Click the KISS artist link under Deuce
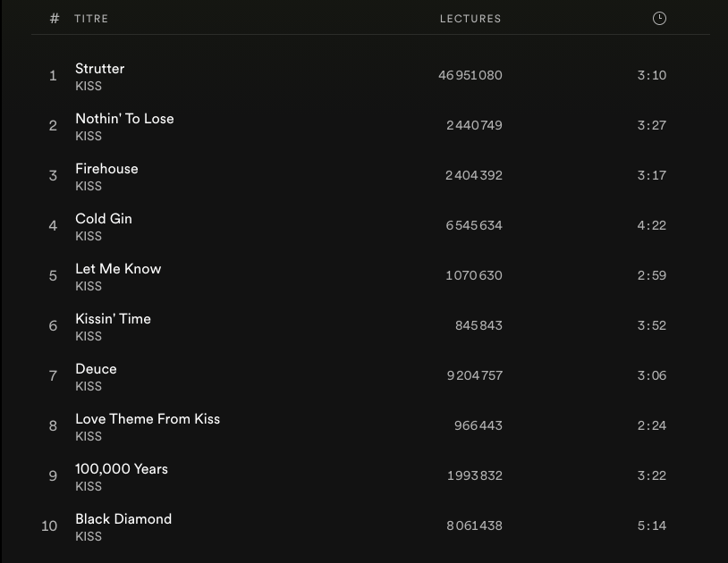Image resolution: width=728 pixels, height=563 pixels. [x=89, y=387]
